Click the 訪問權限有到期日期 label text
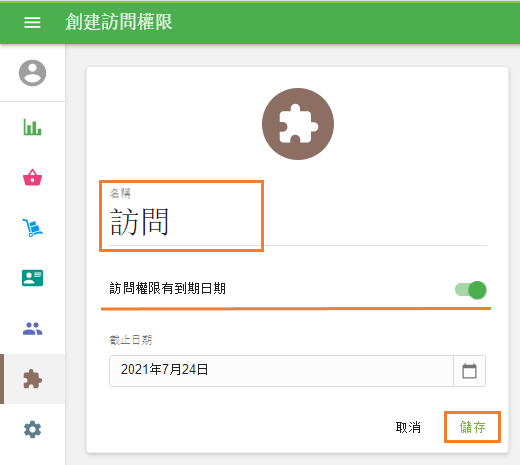The image size is (520, 465). click(x=168, y=288)
